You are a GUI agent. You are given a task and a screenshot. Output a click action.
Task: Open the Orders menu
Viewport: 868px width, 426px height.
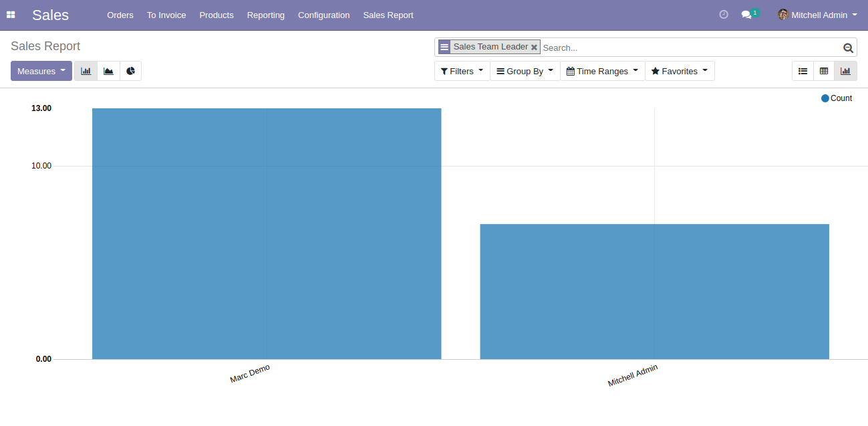(120, 15)
